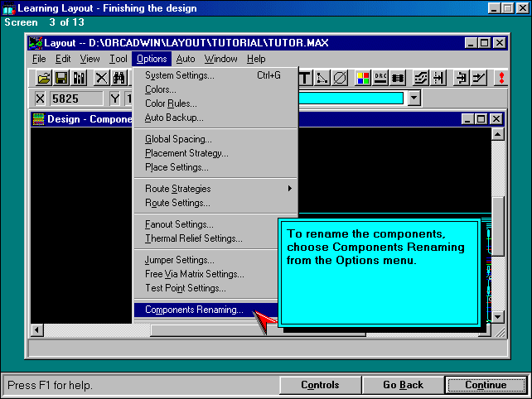Click the Save disk icon
Image resolution: width=532 pixels, height=399 pixels.
click(61, 78)
